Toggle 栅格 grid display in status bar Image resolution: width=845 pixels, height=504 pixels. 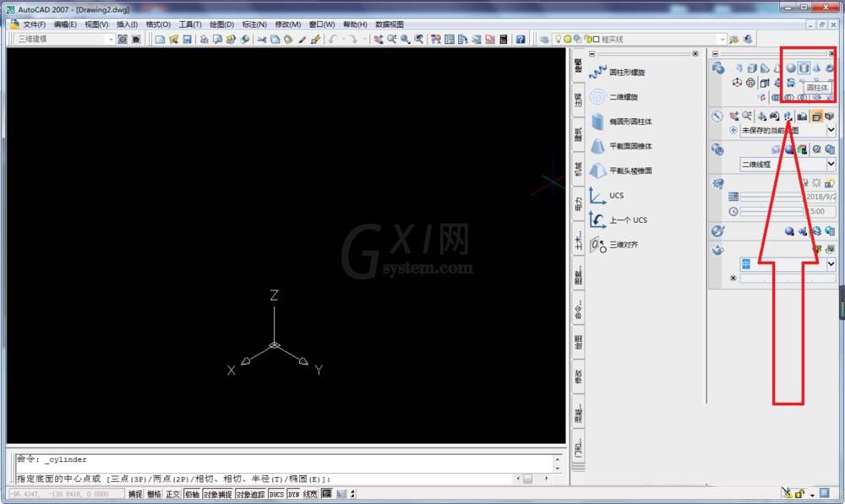click(x=154, y=494)
